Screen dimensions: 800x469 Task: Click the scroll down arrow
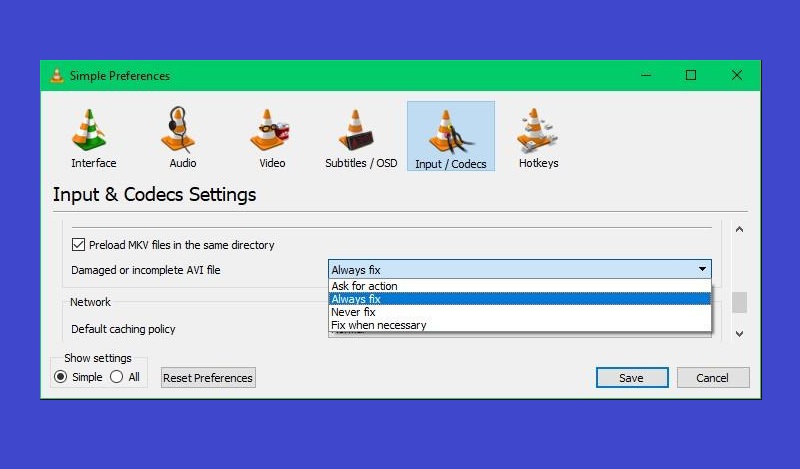point(739,334)
